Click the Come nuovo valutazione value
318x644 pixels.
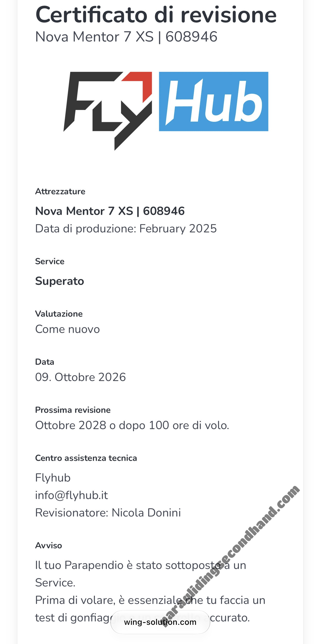click(67, 329)
